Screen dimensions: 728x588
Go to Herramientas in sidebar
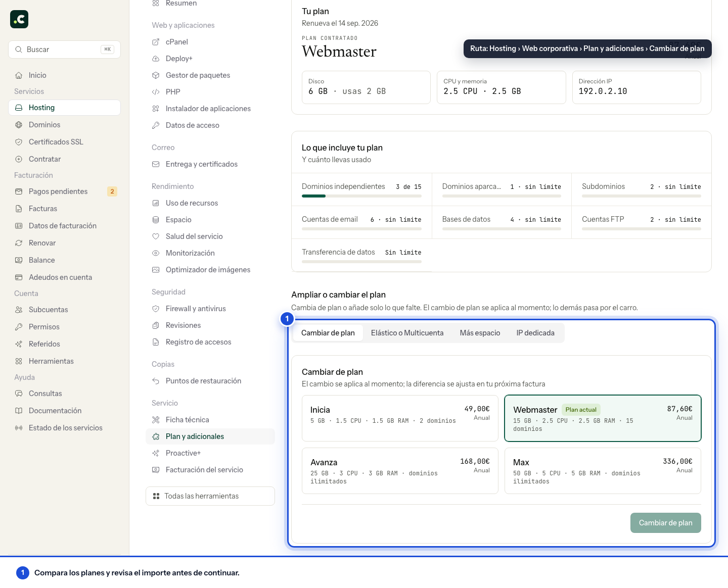click(64, 361)
